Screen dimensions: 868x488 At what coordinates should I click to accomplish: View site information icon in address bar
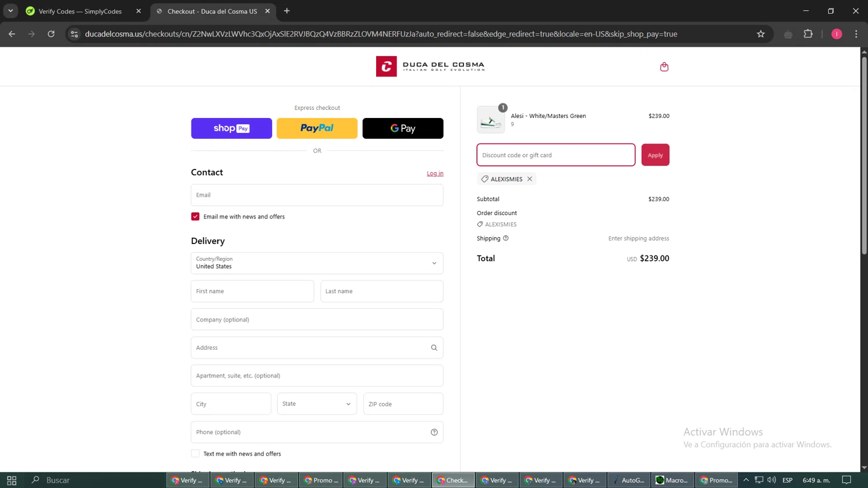(74, 34)
